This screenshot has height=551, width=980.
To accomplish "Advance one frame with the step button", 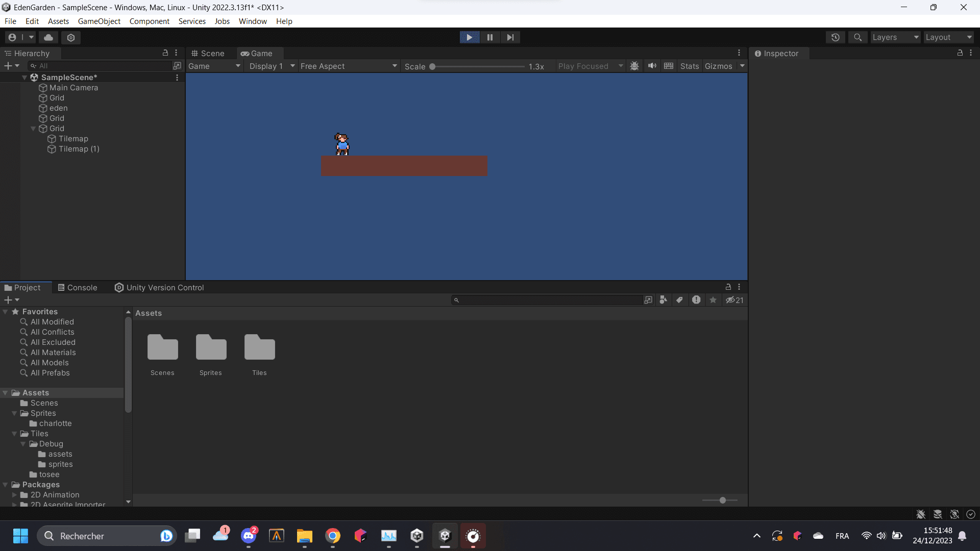I will point(510,37).
